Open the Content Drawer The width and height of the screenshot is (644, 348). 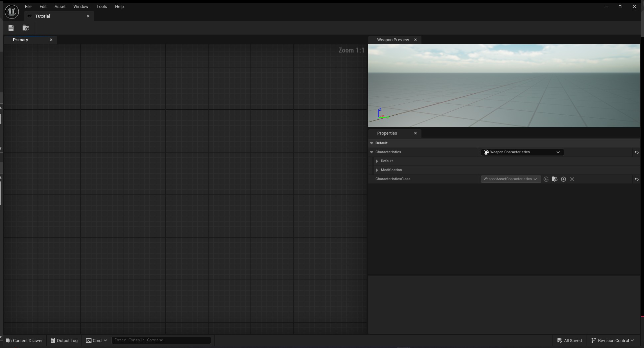click(x=25, y=340)
